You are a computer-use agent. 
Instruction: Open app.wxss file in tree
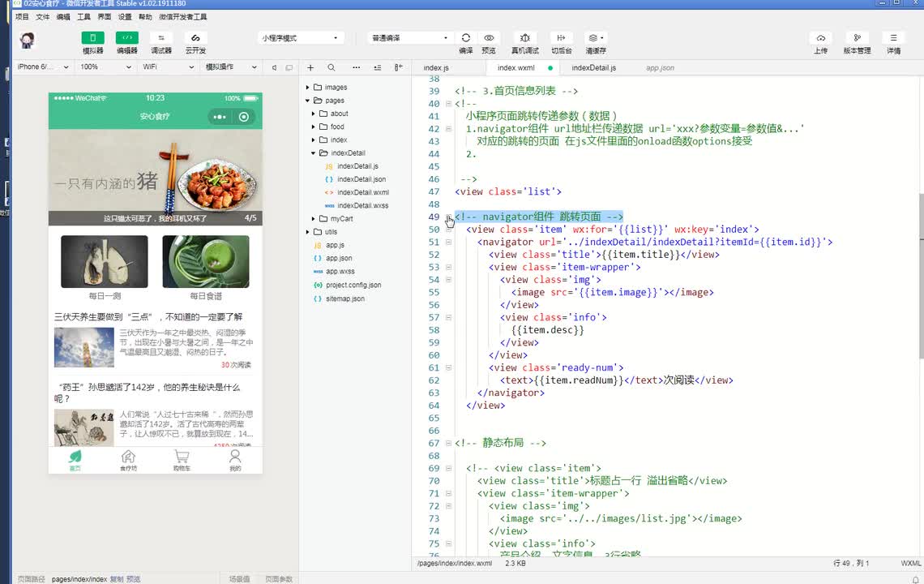coord(340,272)
